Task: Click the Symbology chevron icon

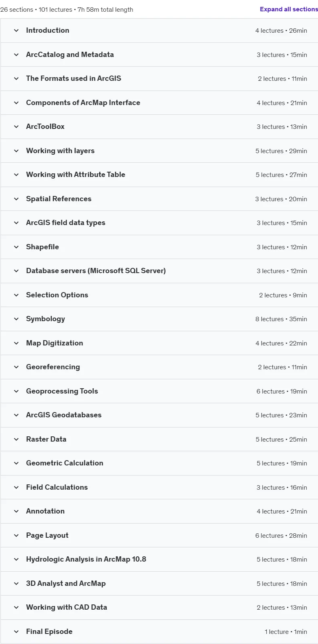Action: pos(16,319)
